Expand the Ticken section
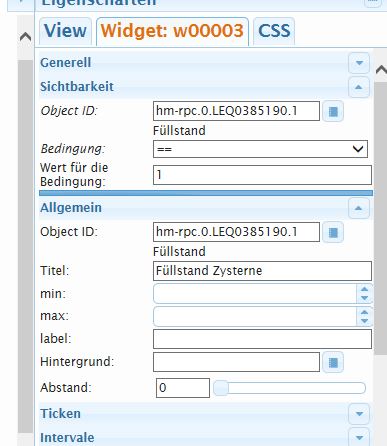 point(359,414)
